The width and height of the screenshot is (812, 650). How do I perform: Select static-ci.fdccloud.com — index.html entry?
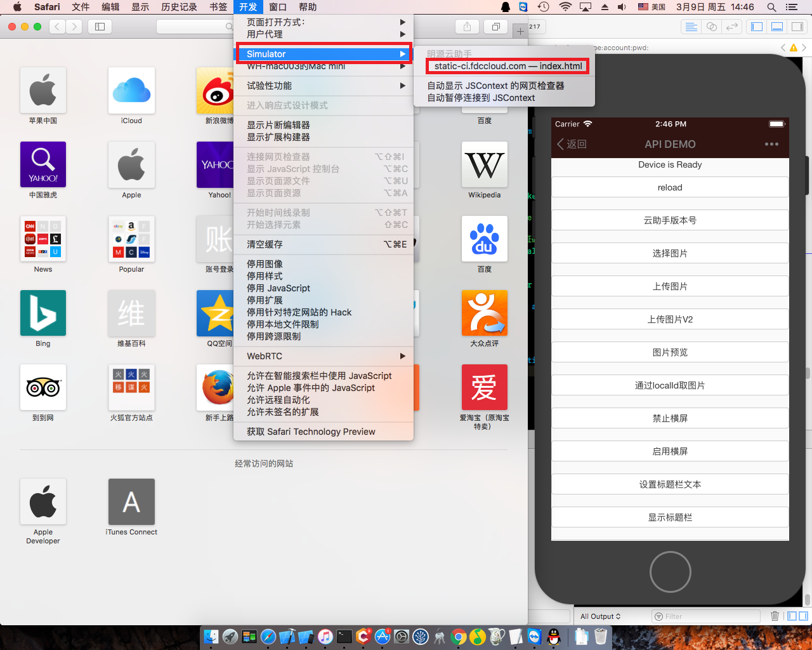pos(508,66)
